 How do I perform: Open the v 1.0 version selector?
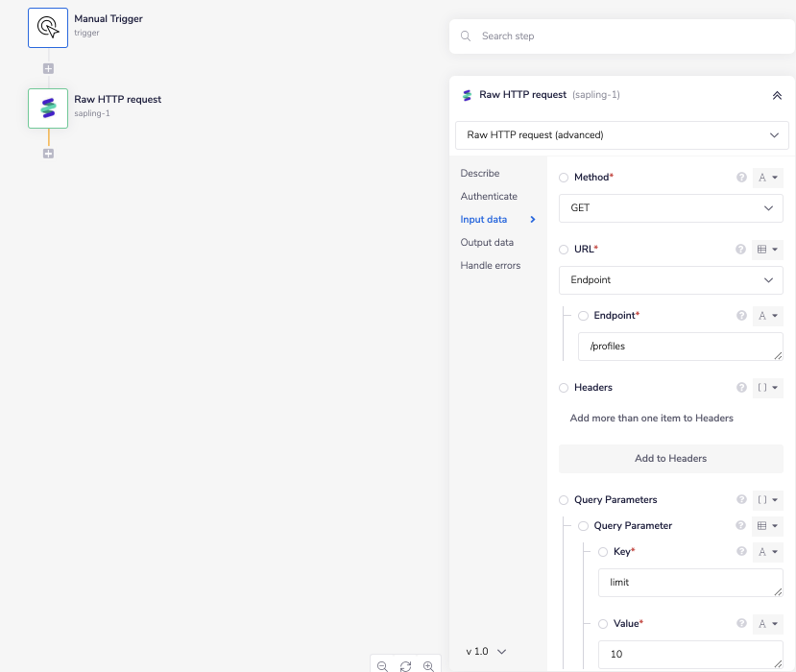(x=486, y=651)
